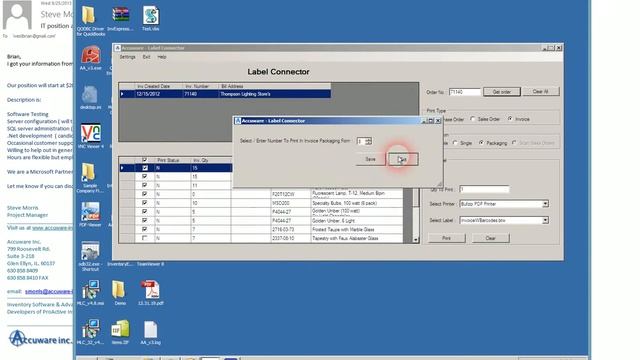Toggle the Golden Umber, 6 Light row checkbox
640x360 pixels.
tap(144, 220)
